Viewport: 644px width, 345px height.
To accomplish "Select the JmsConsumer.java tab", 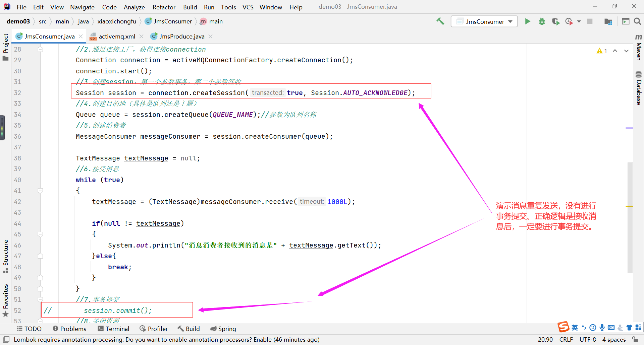I will coord(49,36).
